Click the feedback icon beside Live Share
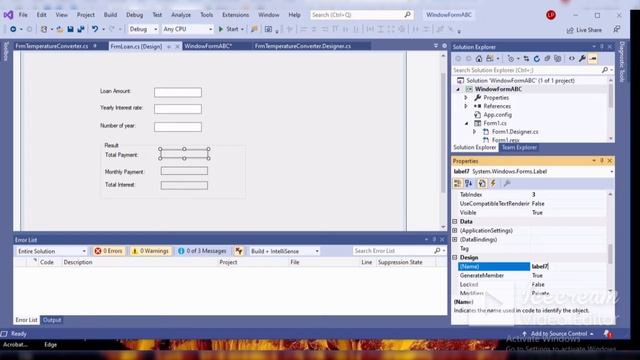The width and height of the screenshot is (640, 360). point(617,29)
